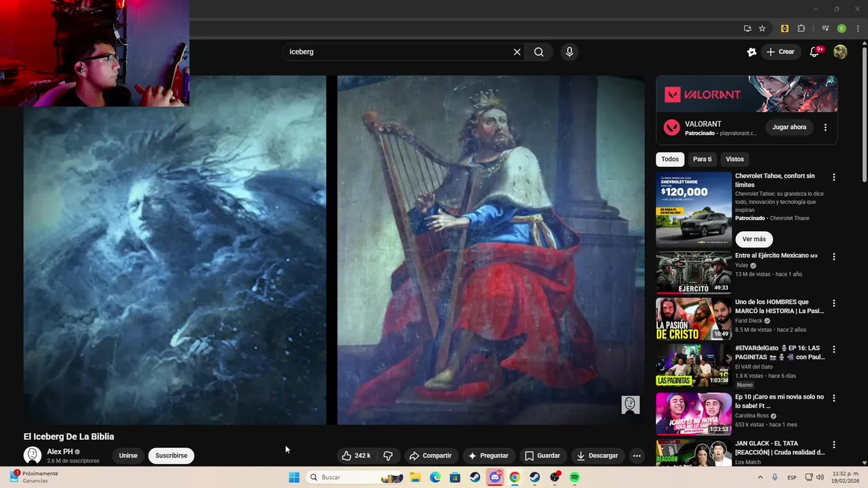
Task: Click the Suscribirse button
Action: tap(171, 455)
